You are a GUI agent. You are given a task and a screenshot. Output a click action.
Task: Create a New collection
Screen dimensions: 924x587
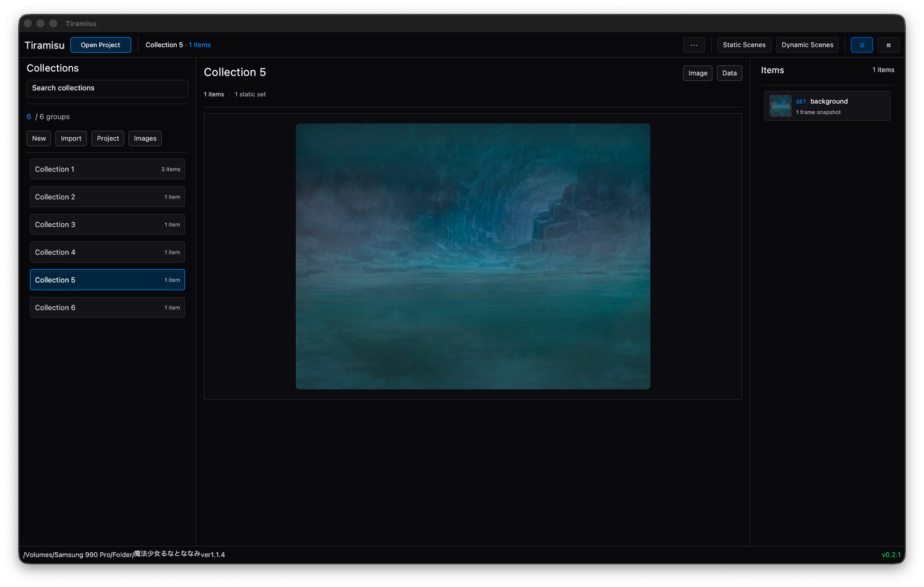pos(38,138)
